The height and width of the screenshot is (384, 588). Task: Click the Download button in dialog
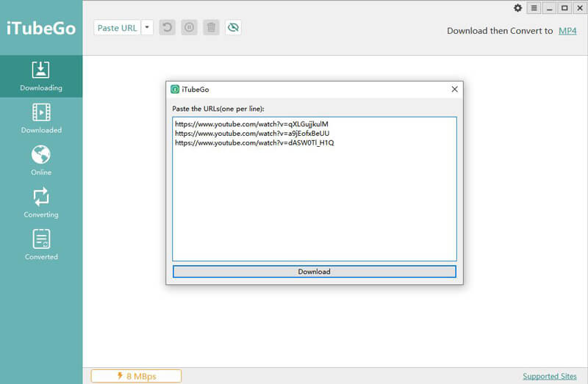pos(315,272)
